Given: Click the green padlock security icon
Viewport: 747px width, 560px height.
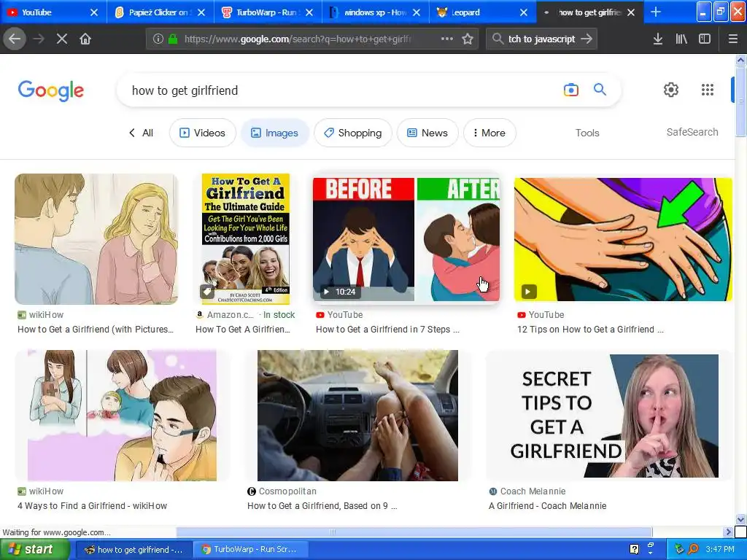Looking at the screenshot, I should point(173,39).
